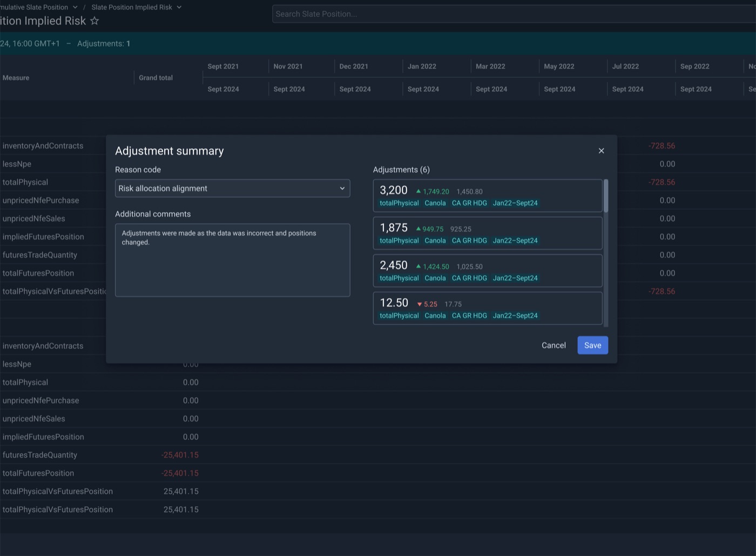Select the 3,200 adjustment card
This screenshot has width=756, height=556.
[x=488, y=196]
